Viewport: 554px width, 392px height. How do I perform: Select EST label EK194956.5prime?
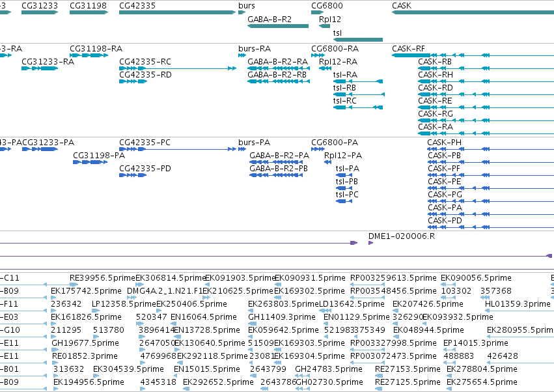(89, 382)
